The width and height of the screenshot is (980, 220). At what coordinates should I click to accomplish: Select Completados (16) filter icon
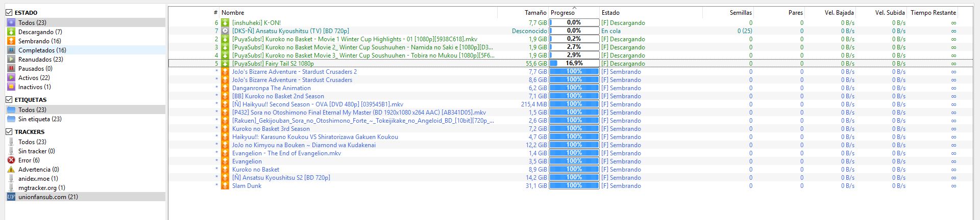11,50
